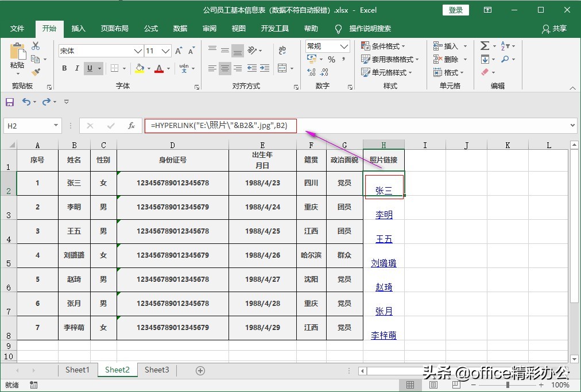The width and height of the screenshot is (581, 392).
Task: Click the 格式刷 format painter icon
Action: (x=34, y=71)
